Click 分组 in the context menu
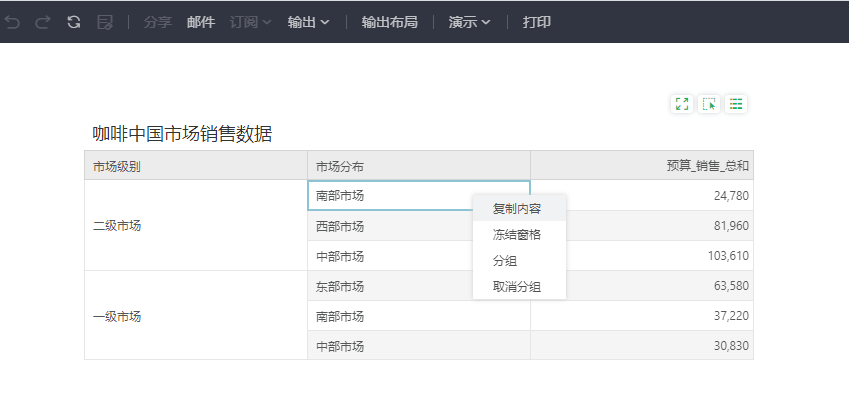 (x=505, y=261)
